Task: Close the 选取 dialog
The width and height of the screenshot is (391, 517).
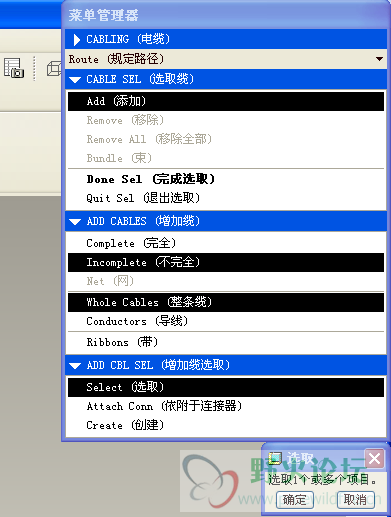Action: coord(375,459)
